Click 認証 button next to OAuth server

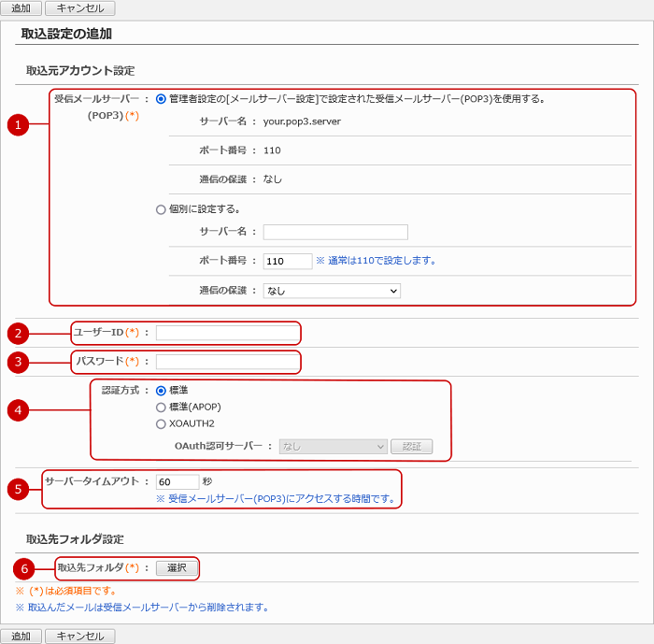point(411,447)
